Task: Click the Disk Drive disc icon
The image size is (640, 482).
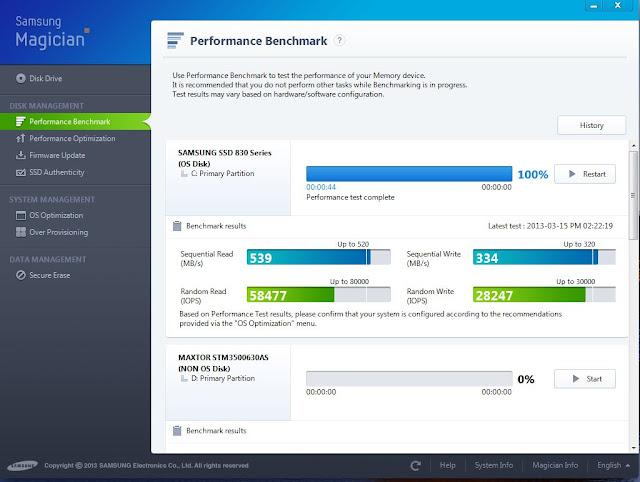Action: pos(21,78)
